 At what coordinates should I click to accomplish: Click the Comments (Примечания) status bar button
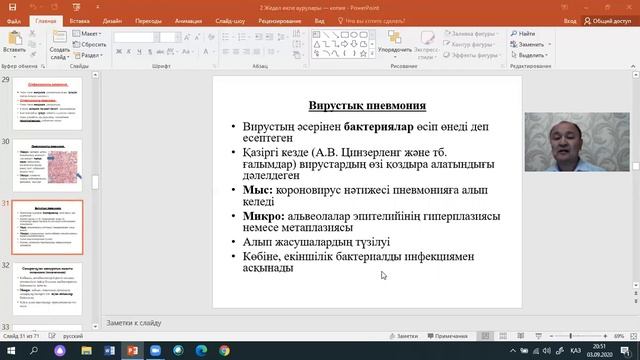coord(447,336)
